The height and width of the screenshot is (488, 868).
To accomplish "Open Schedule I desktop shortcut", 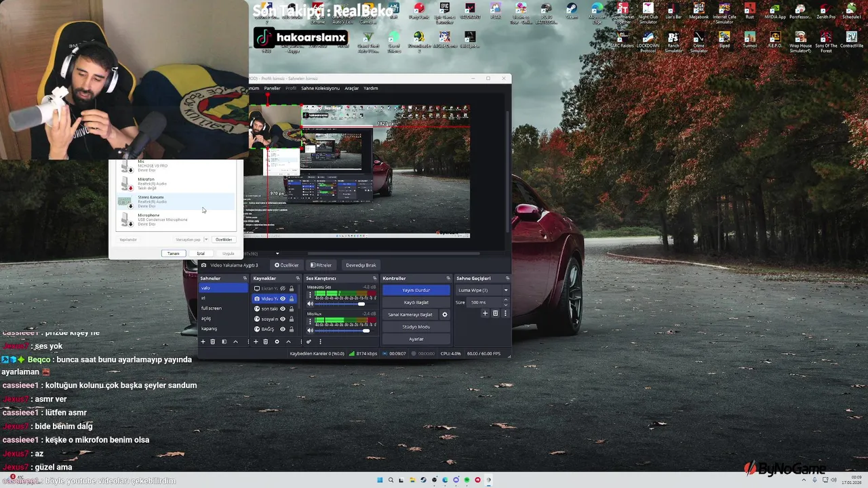I will click(x=851, y=11).
